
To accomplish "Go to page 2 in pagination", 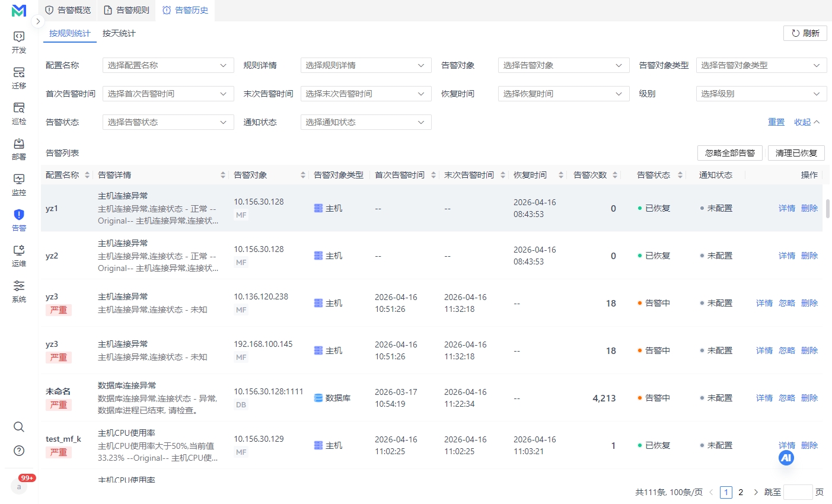I will coord(741,492).
